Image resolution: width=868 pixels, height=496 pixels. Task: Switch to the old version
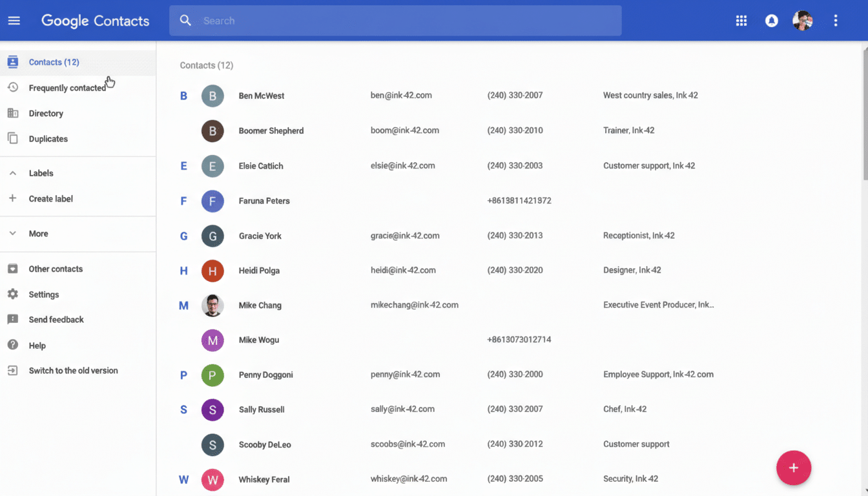72,370
